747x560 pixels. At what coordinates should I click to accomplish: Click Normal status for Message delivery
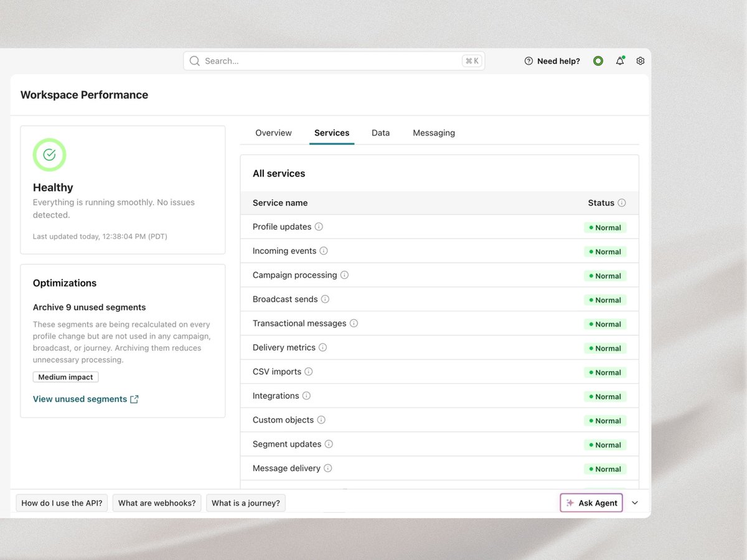[605, 469]
